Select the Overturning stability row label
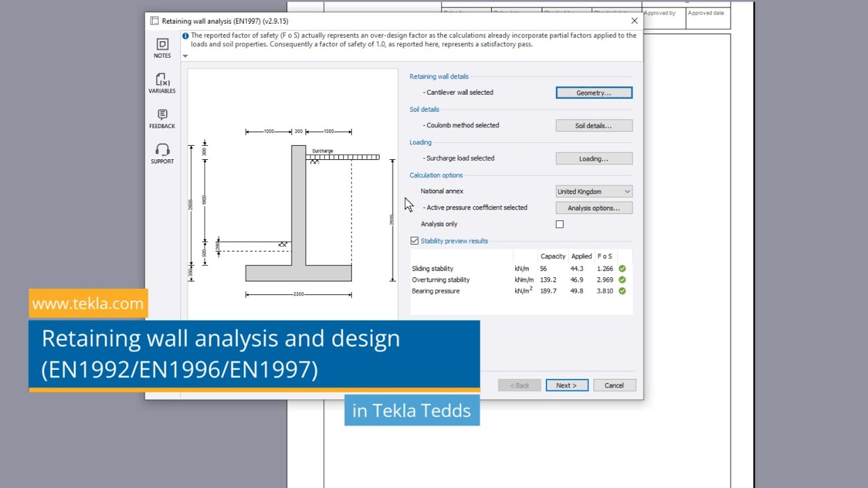Screen dimensions: 868x488 (441, 279)
